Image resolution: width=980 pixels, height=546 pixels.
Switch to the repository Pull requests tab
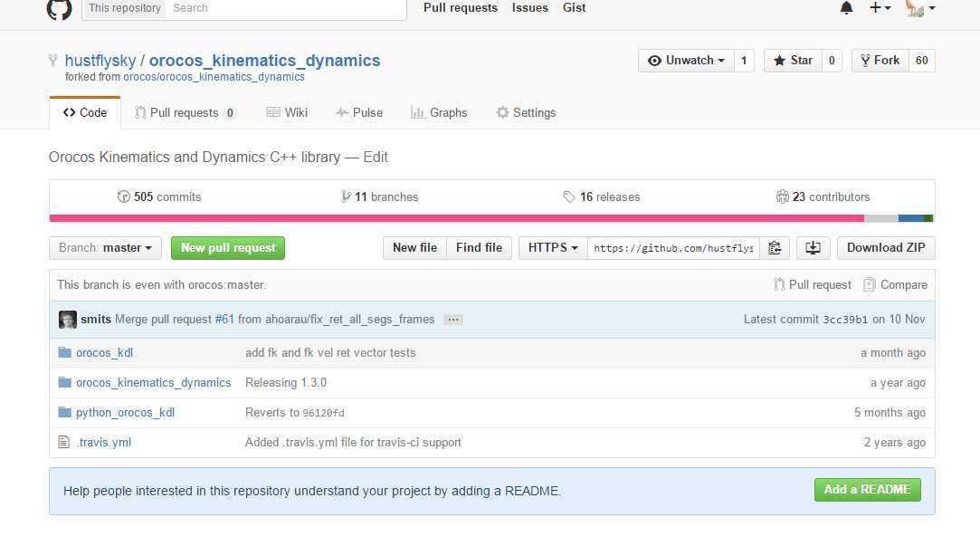pos(185,112)
